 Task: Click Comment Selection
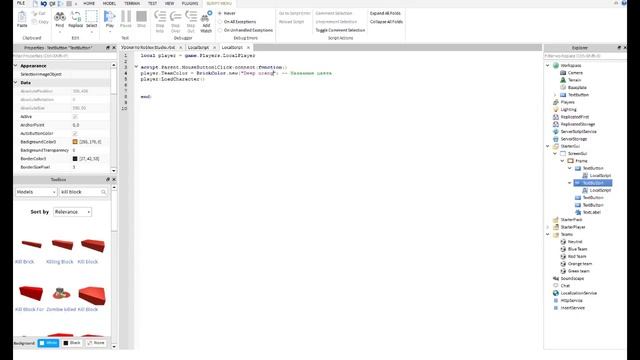click(334, 13)
